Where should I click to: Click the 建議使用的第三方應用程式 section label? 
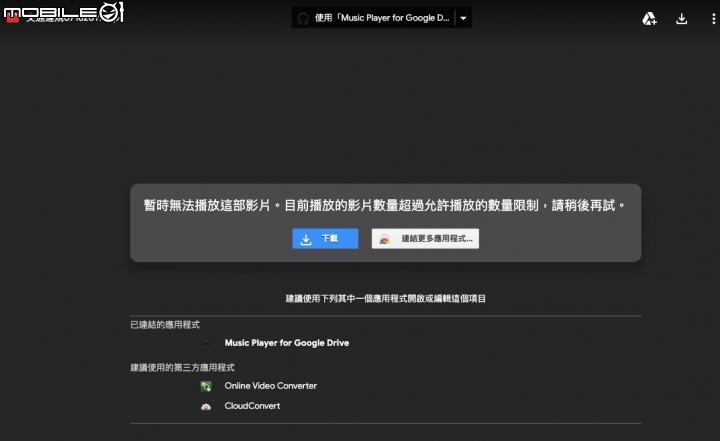182,368
